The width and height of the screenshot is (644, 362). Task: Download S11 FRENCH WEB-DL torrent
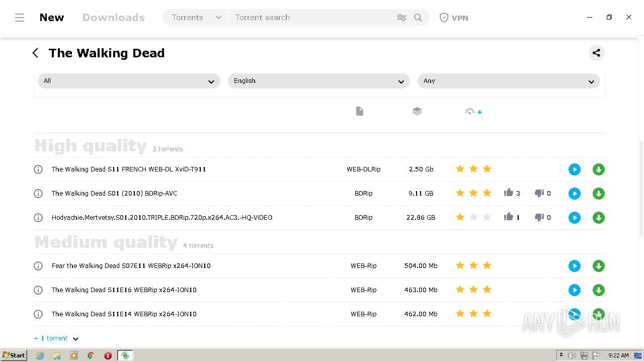[x=599, y=169]
